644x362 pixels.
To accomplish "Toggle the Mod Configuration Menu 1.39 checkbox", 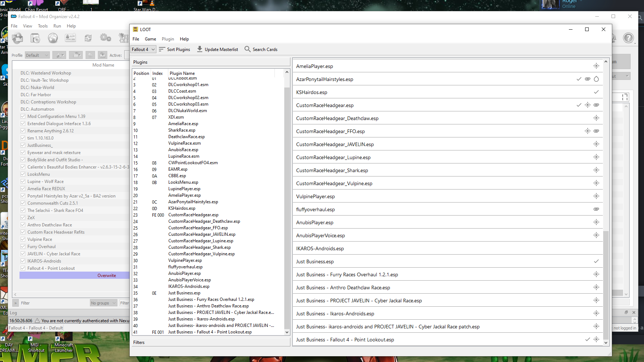I will 23,116.
